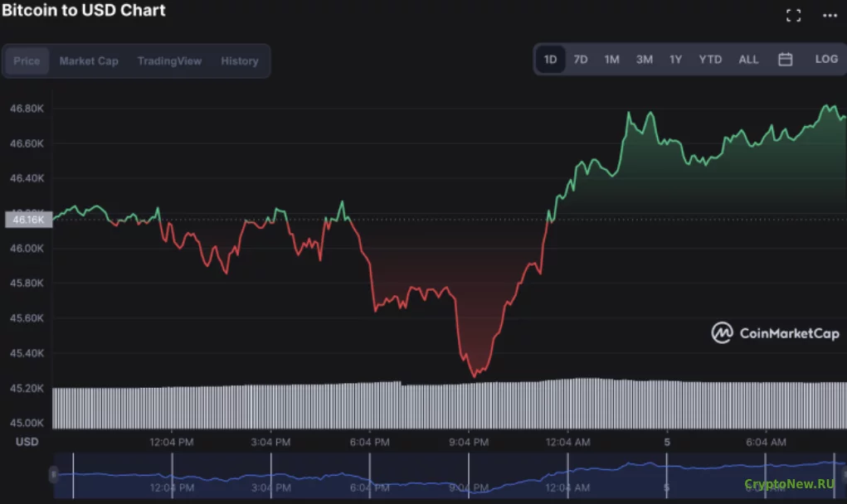This screenshot has height=504, width=847.
Task: Open the TradingView tab
Action: 169,61
